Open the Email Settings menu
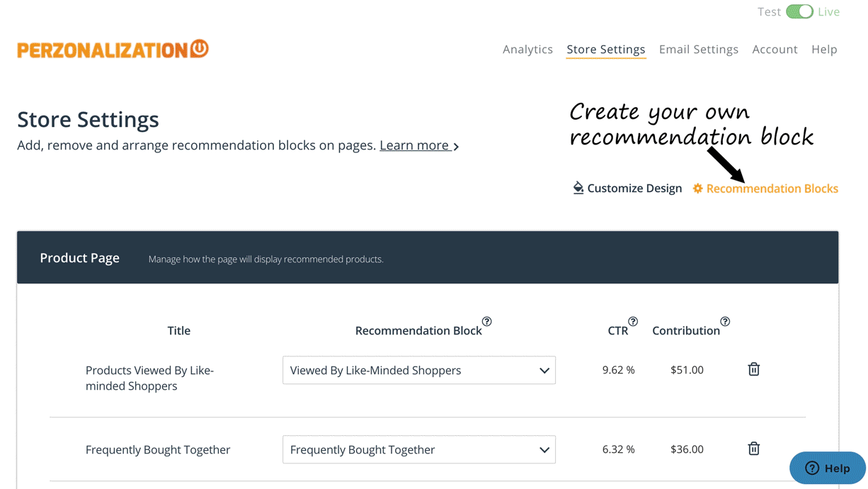The height and width of the screenshot is (489, 868). (x=699, y=49)
